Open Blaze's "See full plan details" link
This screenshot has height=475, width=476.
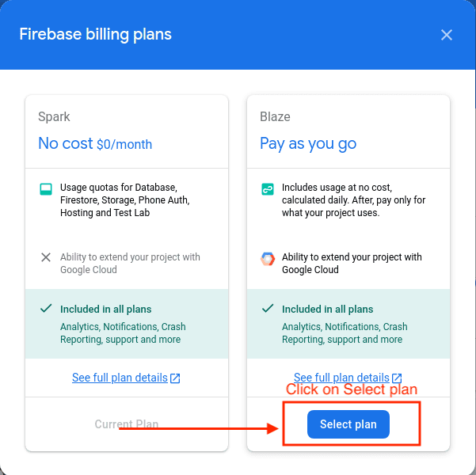pos(341,378)
